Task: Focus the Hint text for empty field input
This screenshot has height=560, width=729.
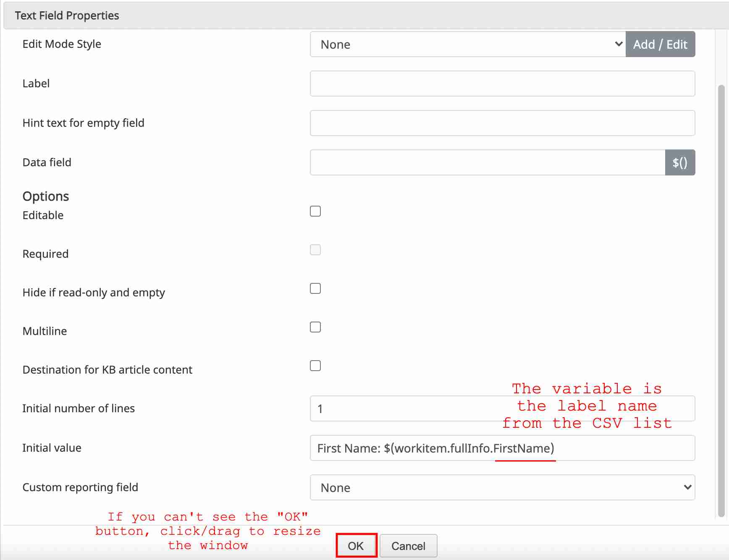Action: (x=502, y=123)
